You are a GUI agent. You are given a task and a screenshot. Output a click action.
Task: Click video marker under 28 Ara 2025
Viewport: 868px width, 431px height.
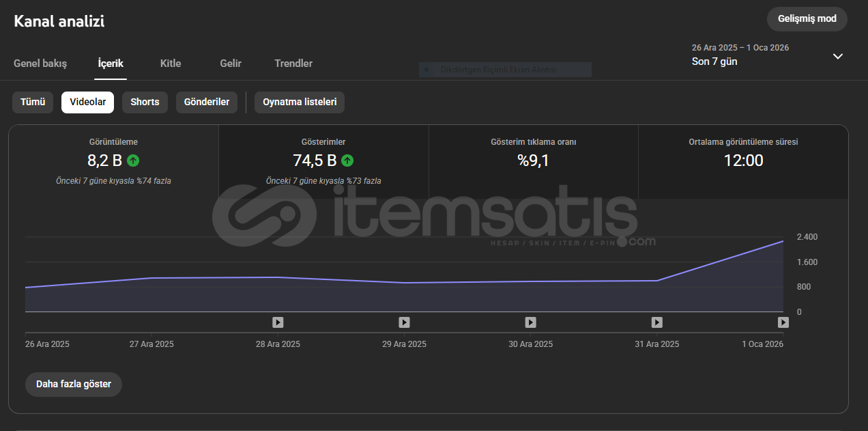[278, 322]
